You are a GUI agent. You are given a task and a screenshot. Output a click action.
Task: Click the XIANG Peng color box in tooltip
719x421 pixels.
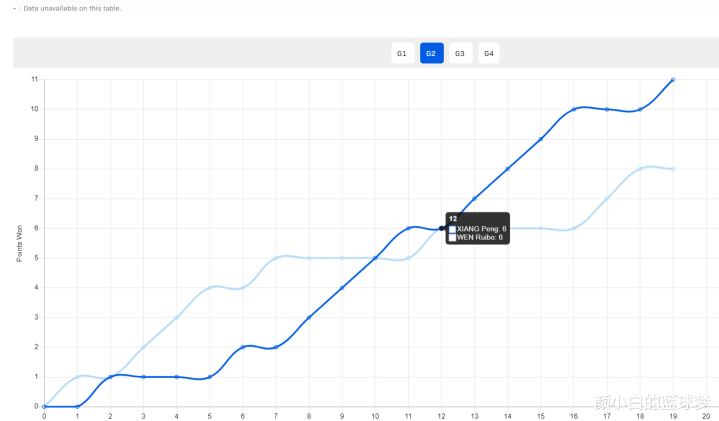[453, 229]
